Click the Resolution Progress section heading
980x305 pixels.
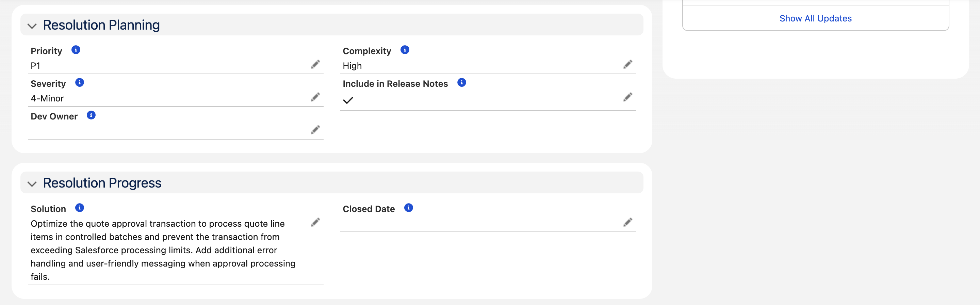pyautogui.click(x=102, y=183)
